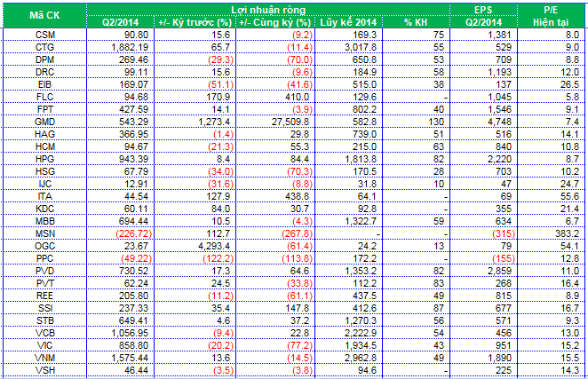Select the 'OGC' ticker cell

coord(44,246)
